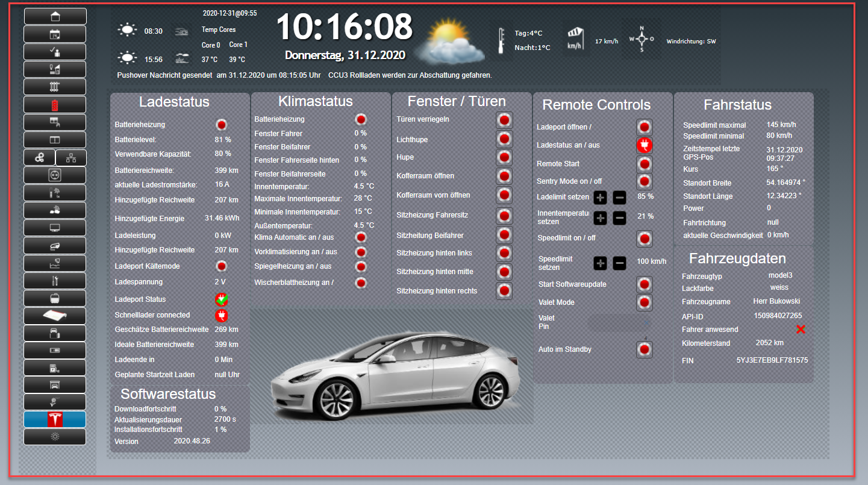
Task: Open the tools wrench sidebar button
Action: pyautogui.click(x=55, y=281)
